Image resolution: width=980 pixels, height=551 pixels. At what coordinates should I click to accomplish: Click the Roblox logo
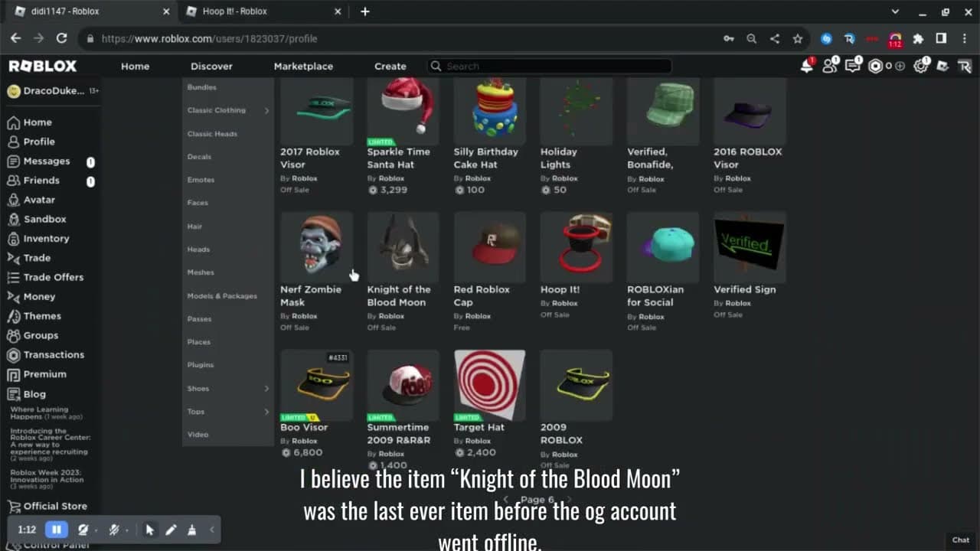(x=43, y=67)
